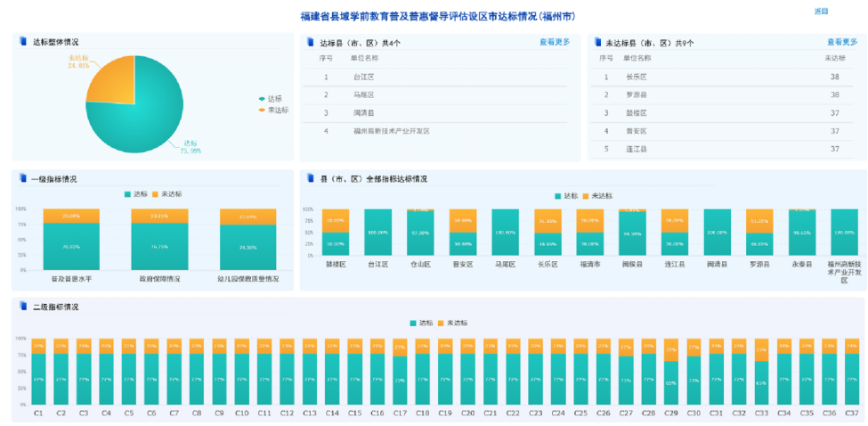Hide 未达标 series in 一级指标情况 legend

click(x=167, y=194)
